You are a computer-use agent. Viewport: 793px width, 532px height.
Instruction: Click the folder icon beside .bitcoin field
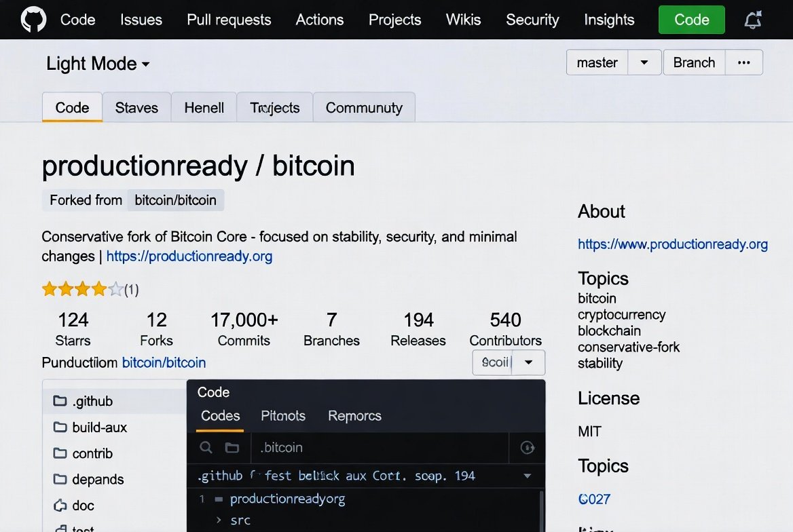(x=232, y=448)
